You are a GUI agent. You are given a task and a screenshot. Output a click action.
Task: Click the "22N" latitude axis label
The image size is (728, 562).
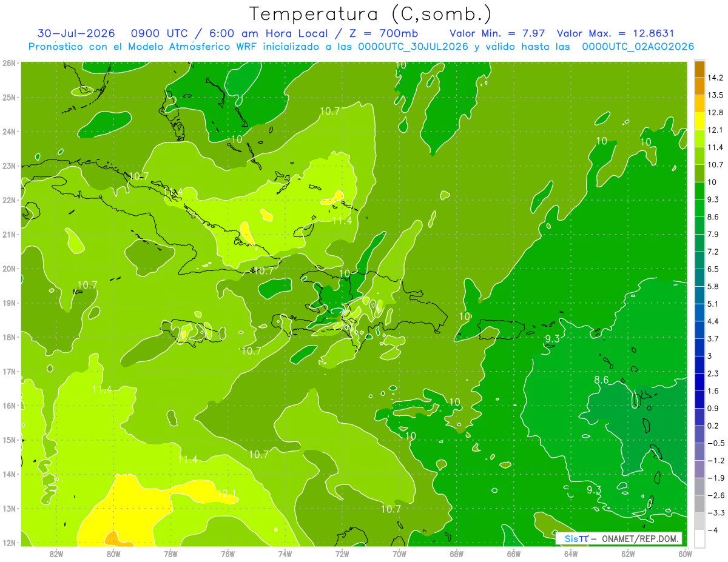[10, 199]
